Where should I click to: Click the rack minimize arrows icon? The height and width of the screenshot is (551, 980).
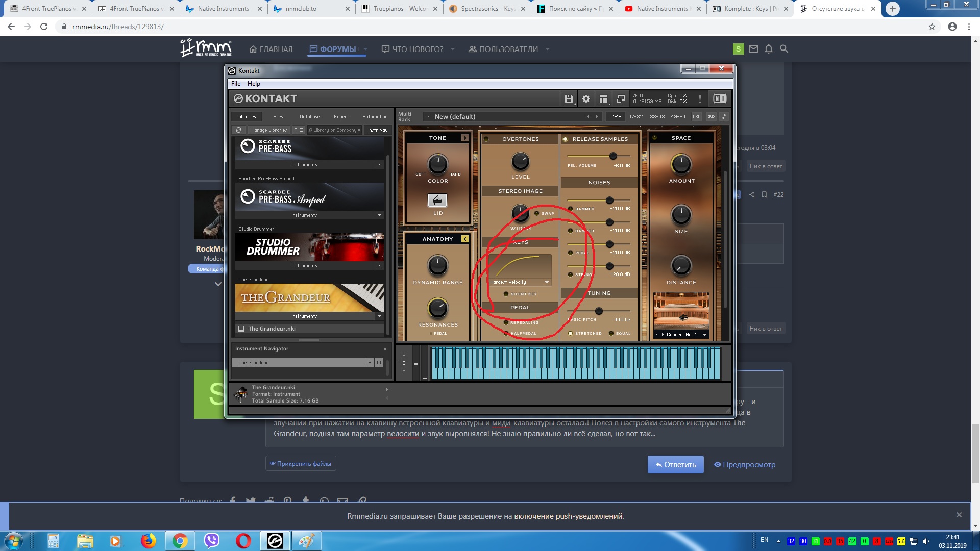point(724,117)
